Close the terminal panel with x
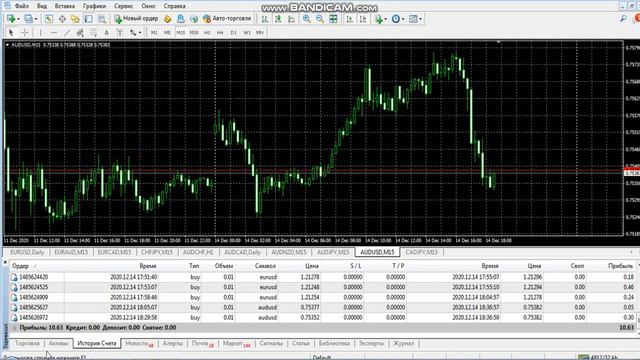640x360 pixels. 5,262
